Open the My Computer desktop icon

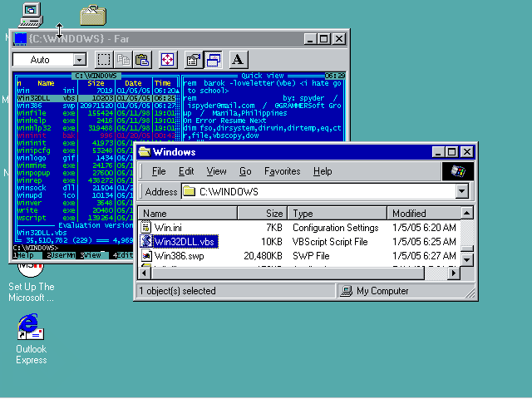31,15
